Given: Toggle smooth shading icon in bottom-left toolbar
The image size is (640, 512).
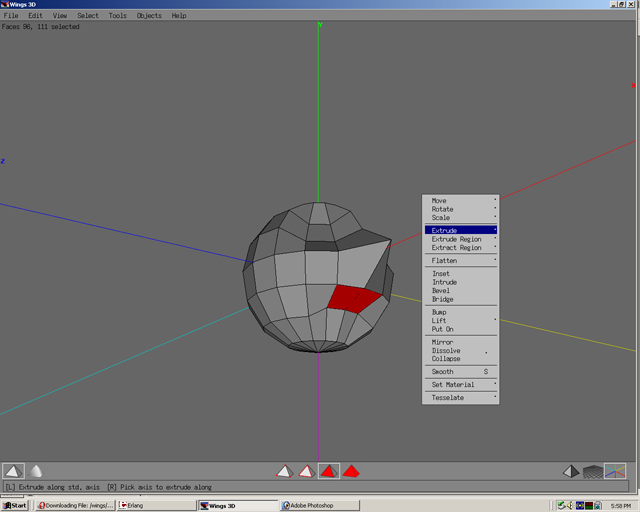Looking at the screenshot, I should tap(36, 471).
